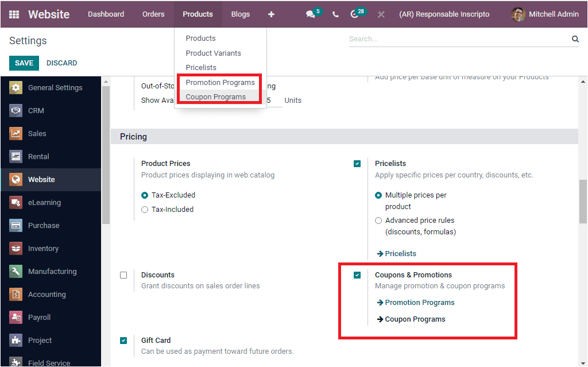Open the messaging conversations icon
Screen dimensions: 588x367
310,14
